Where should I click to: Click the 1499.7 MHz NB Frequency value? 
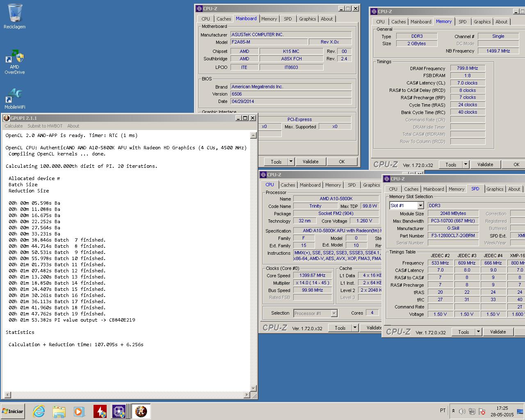[498, 51]
